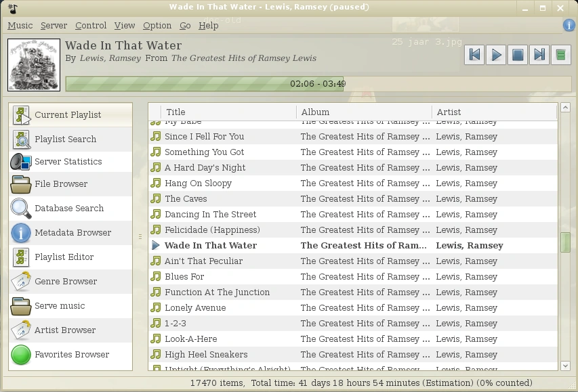Select the Metadata Browser plugin
Viewport: 578px width, 392px height.
coord(73,233)
